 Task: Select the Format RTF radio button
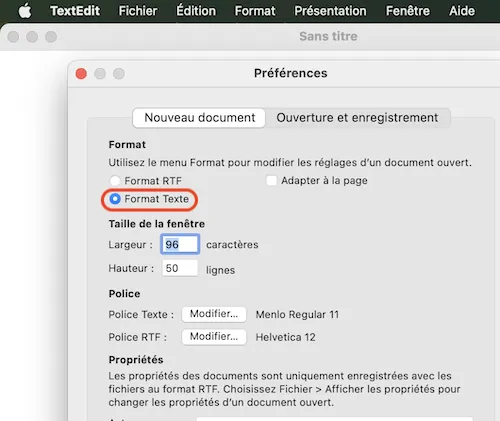[x=115, y=181]
